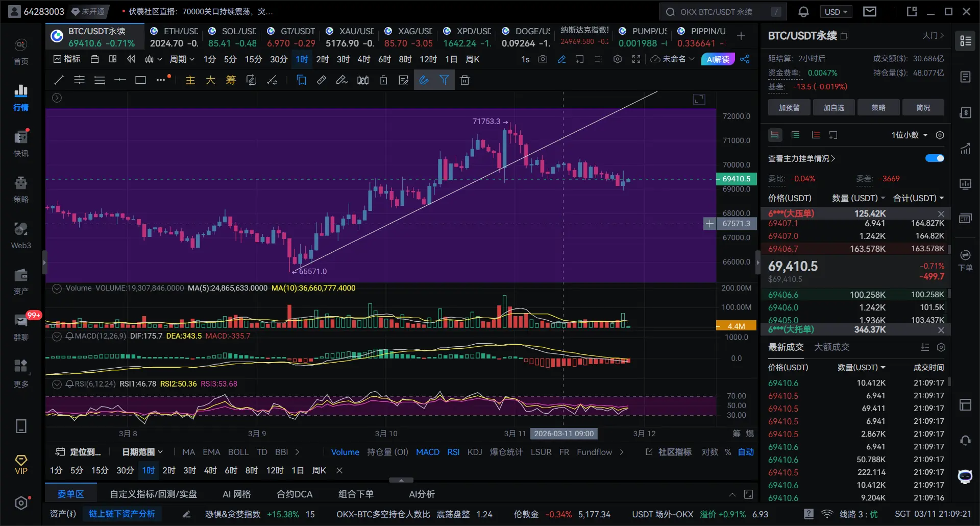Open 合计(USDT) dropdown in order book
Screen dimensions: 980x526
coord(919,198)
